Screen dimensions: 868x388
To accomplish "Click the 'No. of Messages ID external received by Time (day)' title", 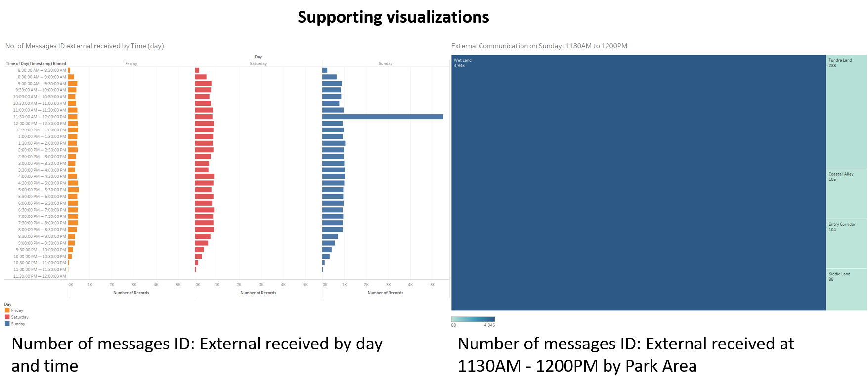I will [x=85, y=46].
